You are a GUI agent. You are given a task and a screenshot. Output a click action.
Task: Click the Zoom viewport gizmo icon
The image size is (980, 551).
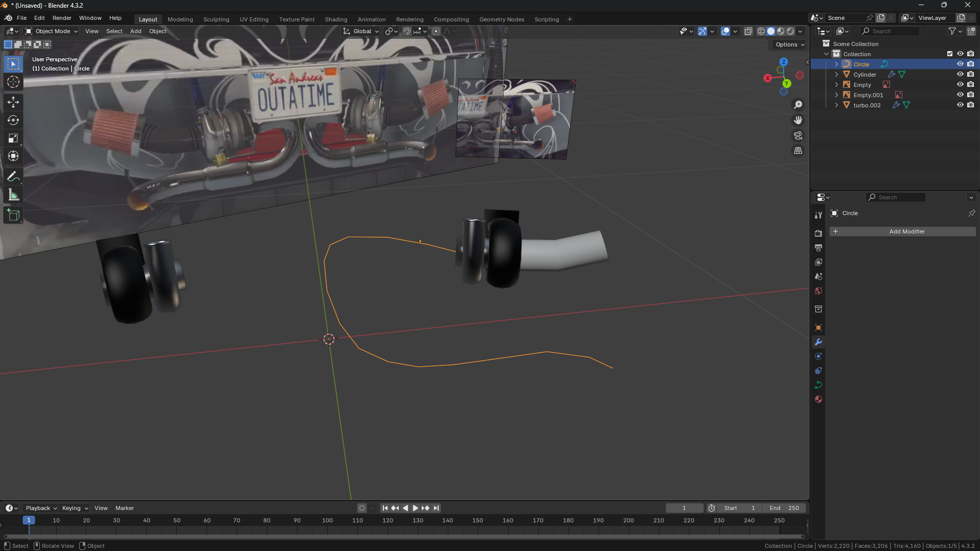click(798, 105)
